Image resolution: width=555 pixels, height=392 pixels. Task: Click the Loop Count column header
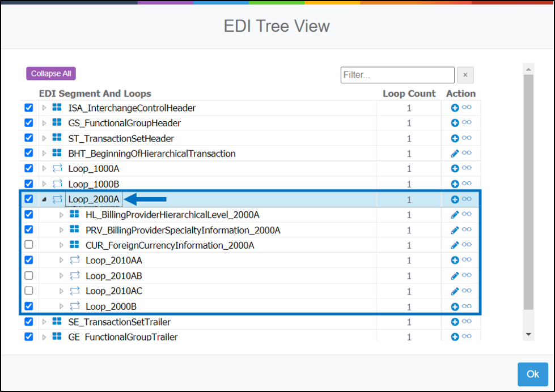(409, 93)
